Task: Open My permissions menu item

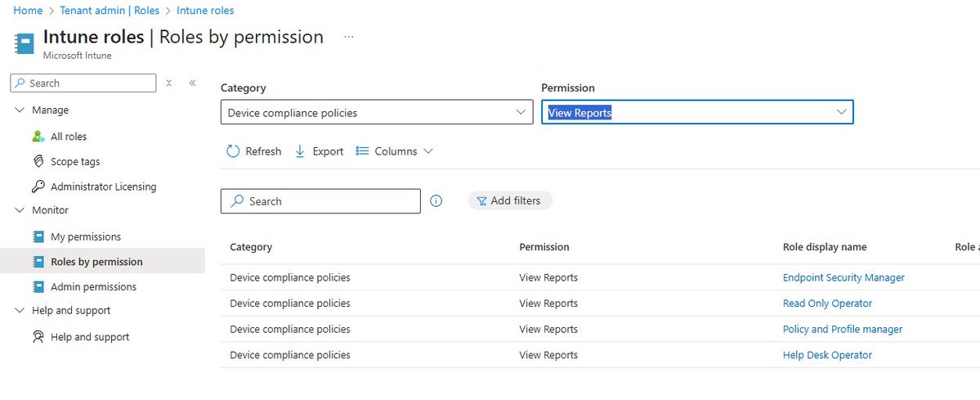Action: tap(86, 236)
